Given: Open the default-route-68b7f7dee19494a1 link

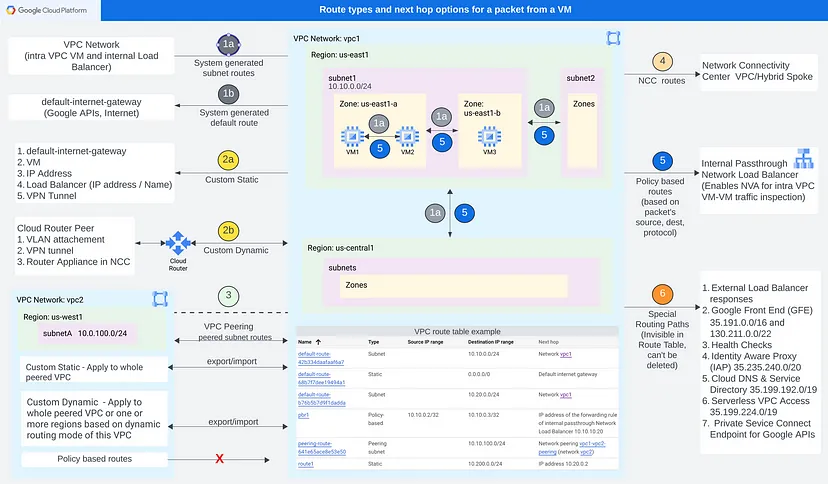Looking at the screenshot, I should (321, 378).
